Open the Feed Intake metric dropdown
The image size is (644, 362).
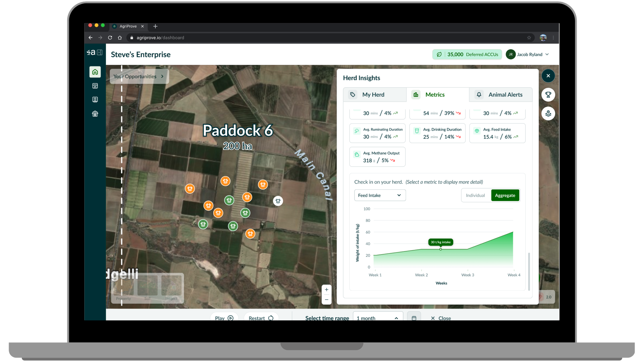coord(380,195)
